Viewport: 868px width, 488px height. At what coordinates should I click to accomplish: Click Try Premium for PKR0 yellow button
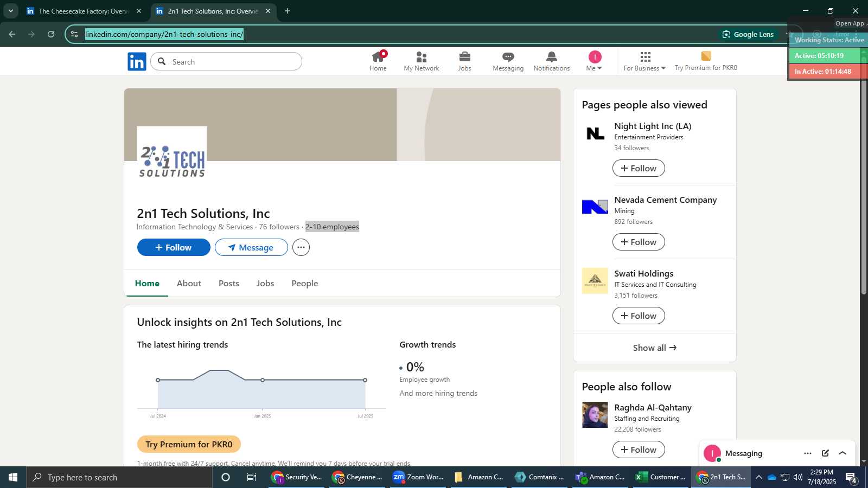[189, 444]
